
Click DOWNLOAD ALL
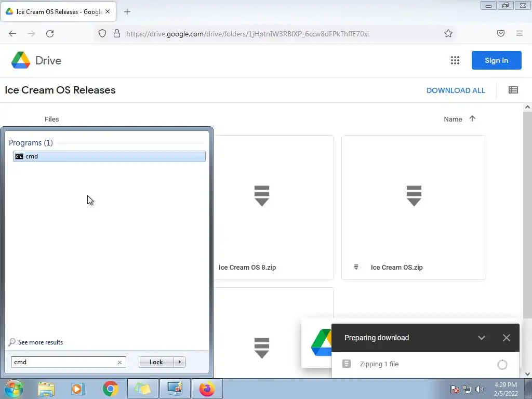click(x=456, y=90)
